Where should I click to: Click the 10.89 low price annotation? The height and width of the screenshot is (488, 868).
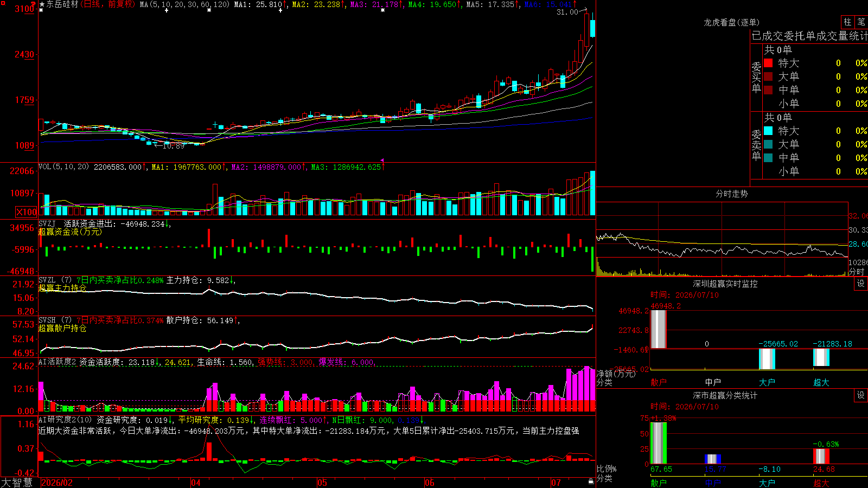[x=174, y=146]
